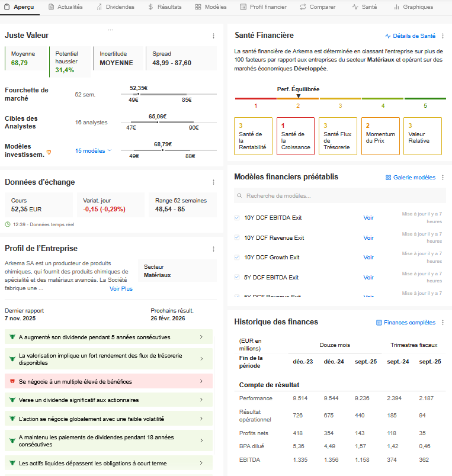Click bull icon on faible volatilité row

(x=12, y=419)
